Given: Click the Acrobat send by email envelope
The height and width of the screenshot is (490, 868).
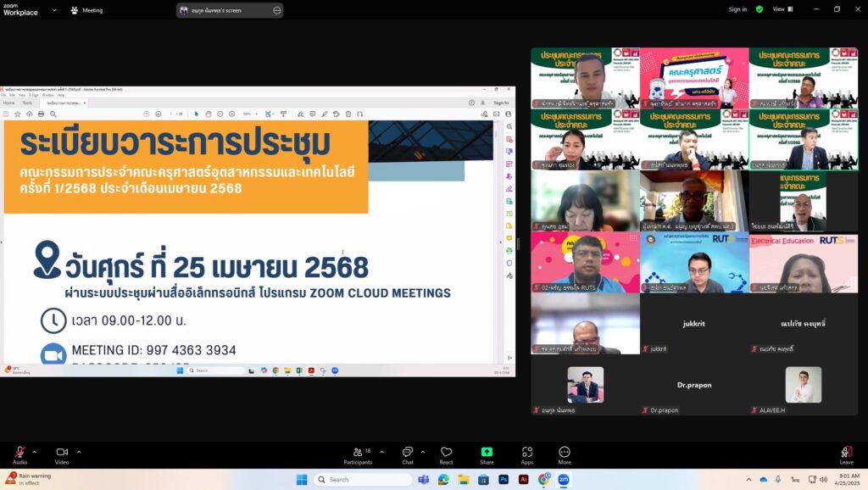Looking at the screenshot, I should (x=497, y=114).
